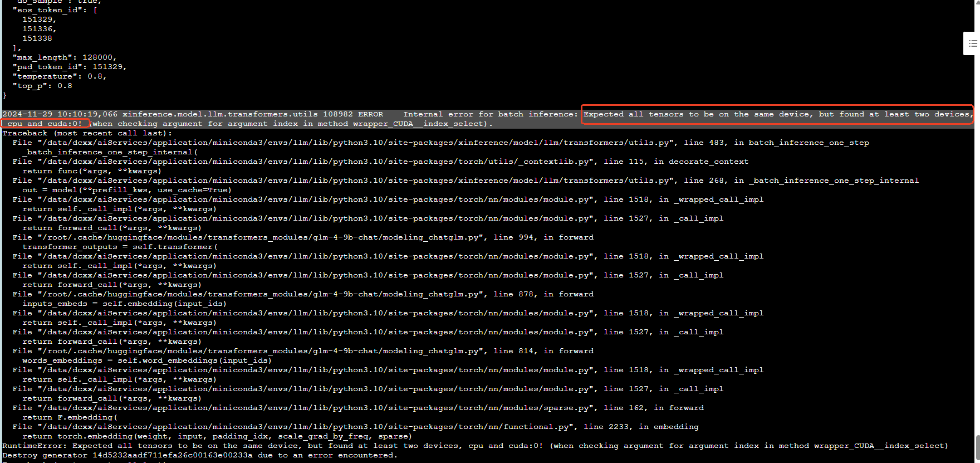Image resolution: width=980 pixels, height=463 pixels.
Task: Click "out = model(**prefill_kws, use_cache=True)" line
Action: [127, 190]
